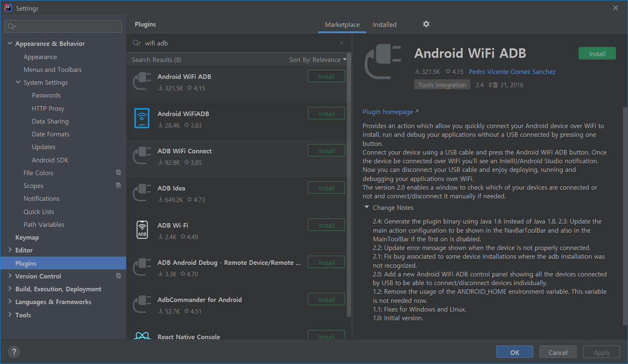
Task: Click the AdbCommander for Android icon
Action: [142, 304]
